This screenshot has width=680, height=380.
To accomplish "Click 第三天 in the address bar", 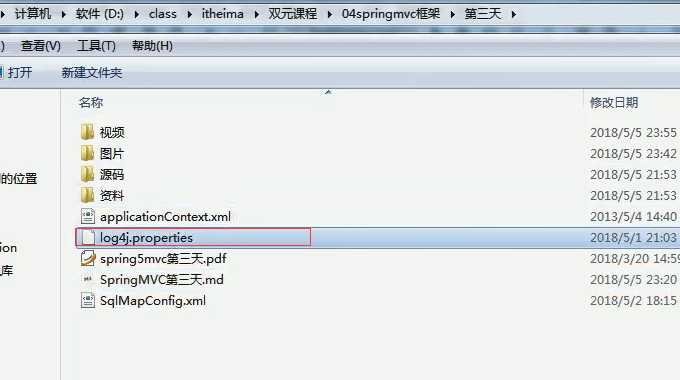I will [x=483, y=14].
